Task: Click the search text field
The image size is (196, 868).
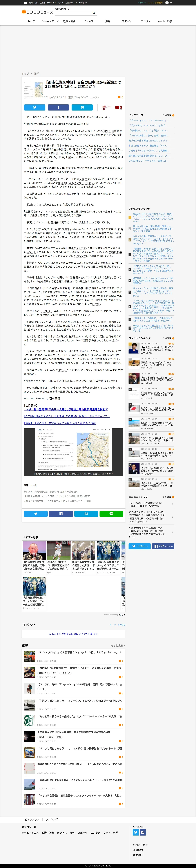Action: 73,13
